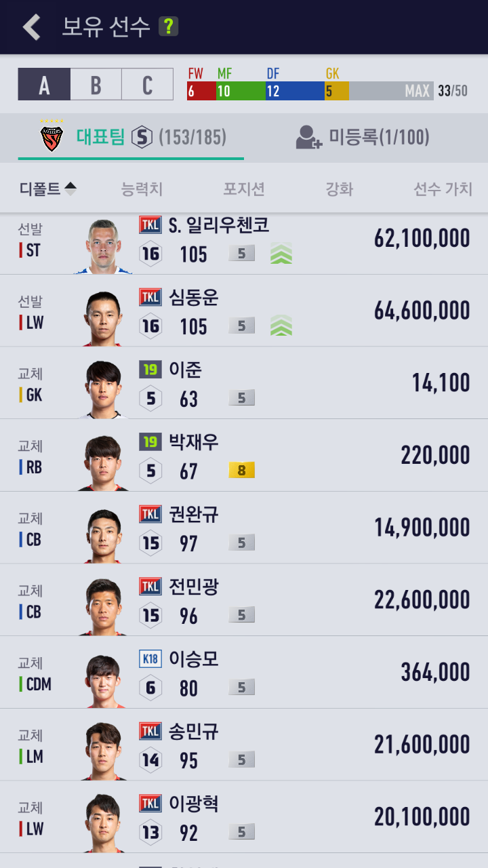Open the green question mark help icon
Screen dimensions: 488x868
pyautogui.click(x=168, y=27)
